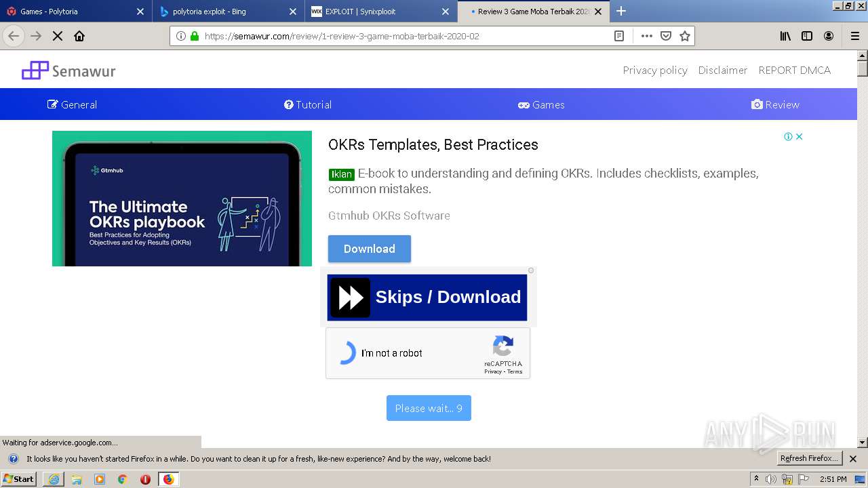The width and height of the screenshot is (868, 488).
Task: Open media player icon in taskbar
Action: click(100, 479)
